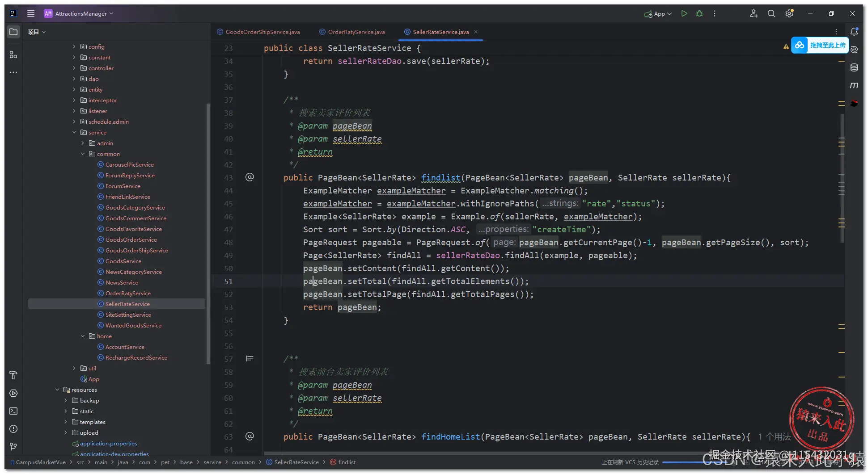Close the SellerRateService.java tab
Screen dimensions: 868x474
coord(476,32)
